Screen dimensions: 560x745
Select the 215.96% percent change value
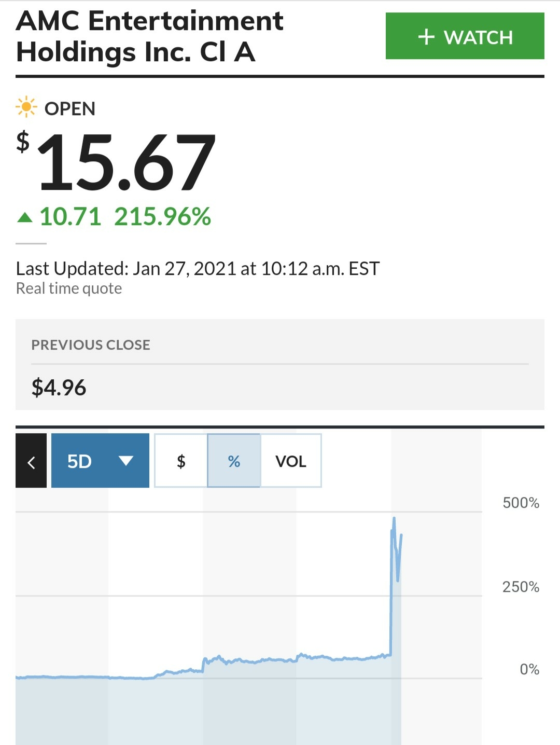tap(163, 216)
